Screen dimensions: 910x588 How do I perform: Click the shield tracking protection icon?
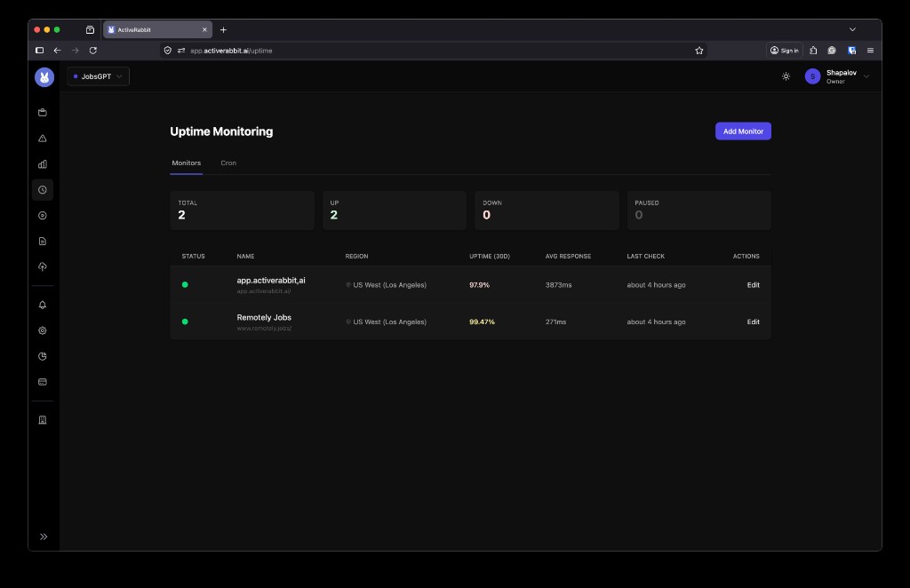click(168, 51)
